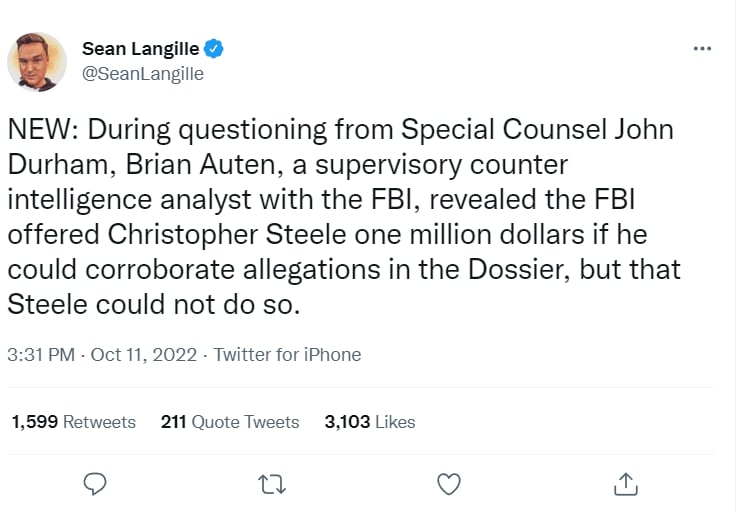The image size is (748, 512).
Task: Open Sean Langille's profile picture
Action: (37, 62)
